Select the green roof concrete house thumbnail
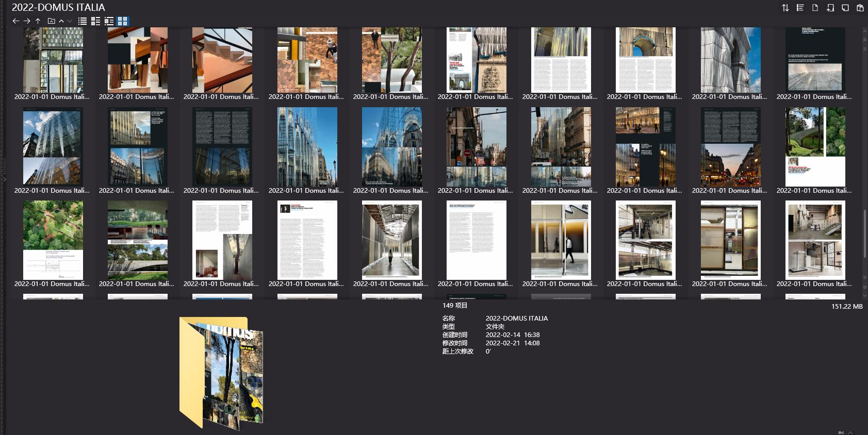The height and width of the screenshot is (435, 868). (137, 240)
